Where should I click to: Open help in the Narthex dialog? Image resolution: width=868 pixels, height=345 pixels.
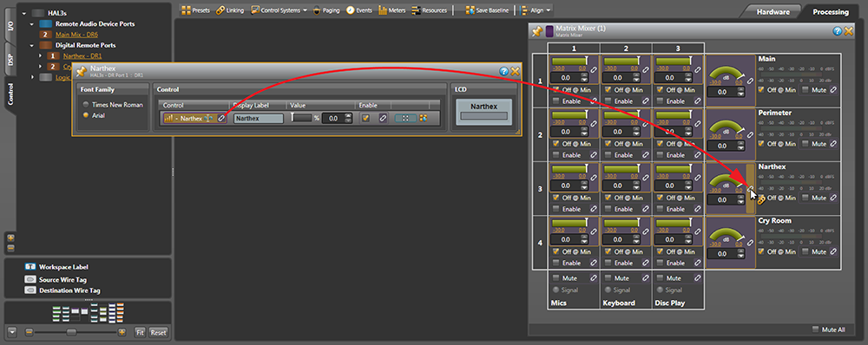point(503,71)
